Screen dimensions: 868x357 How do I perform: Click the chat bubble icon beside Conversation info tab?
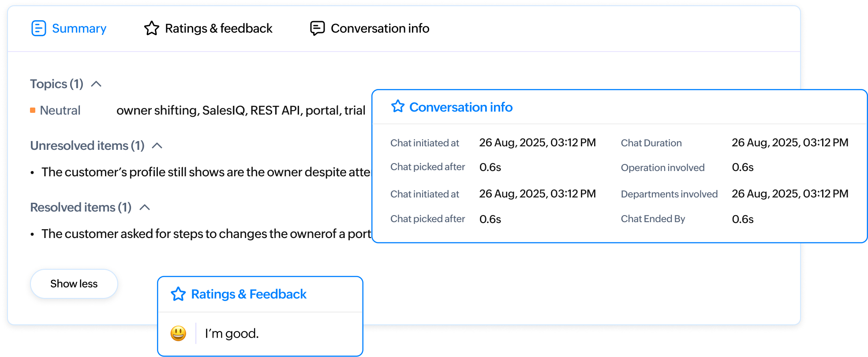(317, 28)
